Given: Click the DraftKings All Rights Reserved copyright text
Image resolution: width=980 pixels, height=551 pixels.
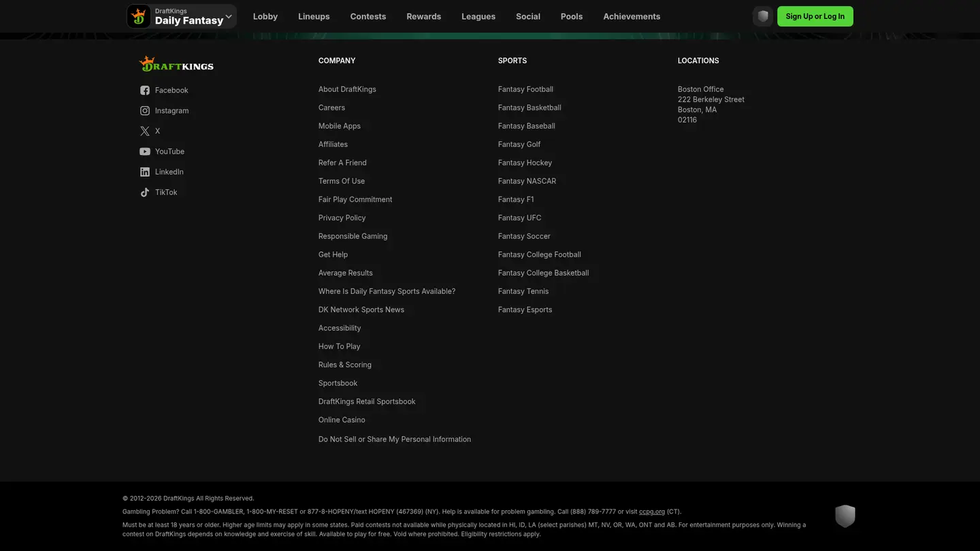Looking at the screenshot, I should click(x=189, y=499).
